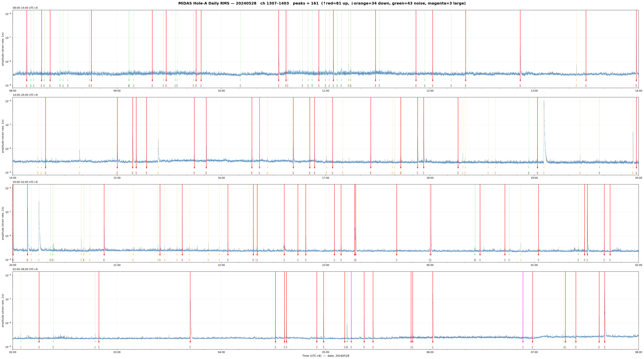Select the red arrow marker above peak 014
Screen dimensions: 644x359
(152, 80)
